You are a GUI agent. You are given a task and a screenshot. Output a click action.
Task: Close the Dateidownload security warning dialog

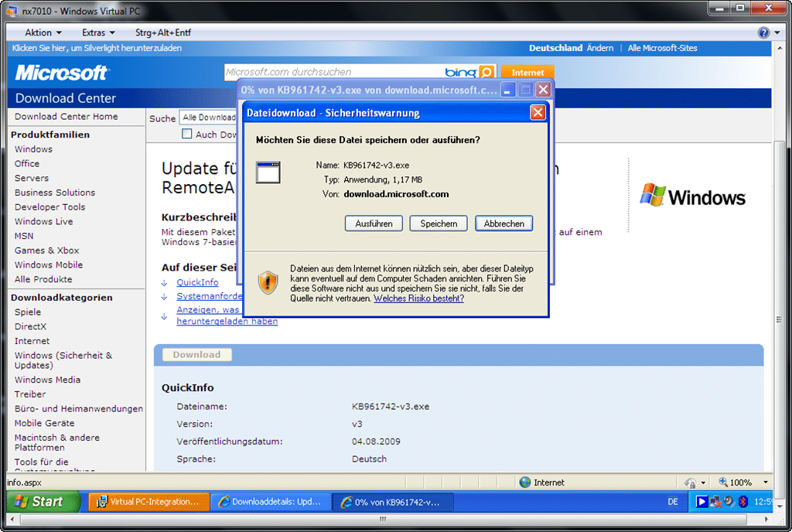538,112
